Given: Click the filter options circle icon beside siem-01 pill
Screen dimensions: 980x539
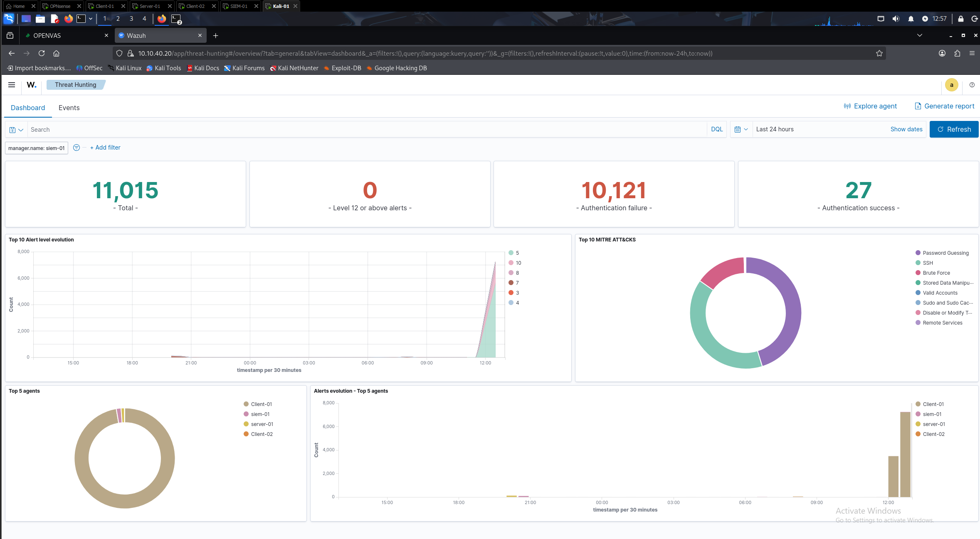Looking at the screenshot, I should pyautogui.click(x=77, y=148).
